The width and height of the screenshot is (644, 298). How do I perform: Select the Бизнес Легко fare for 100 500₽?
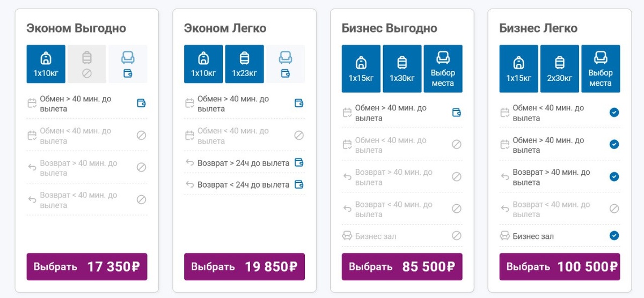[559, 267]
